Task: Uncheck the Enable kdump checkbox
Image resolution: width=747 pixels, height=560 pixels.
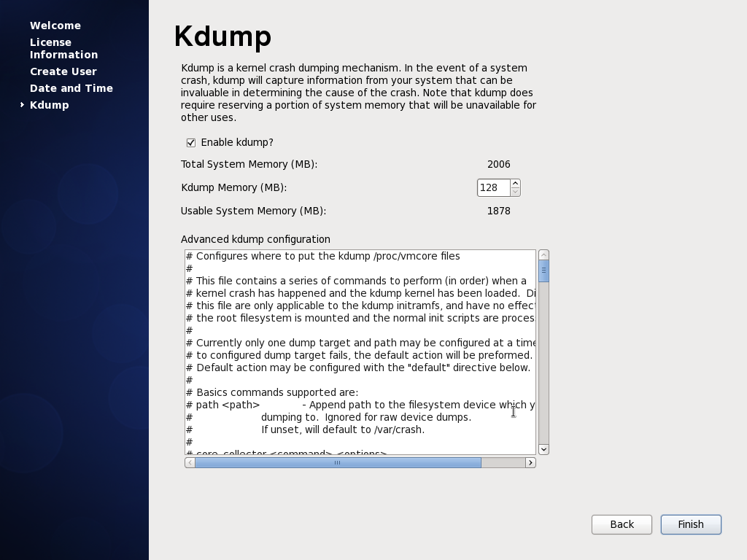Action: 191,143
